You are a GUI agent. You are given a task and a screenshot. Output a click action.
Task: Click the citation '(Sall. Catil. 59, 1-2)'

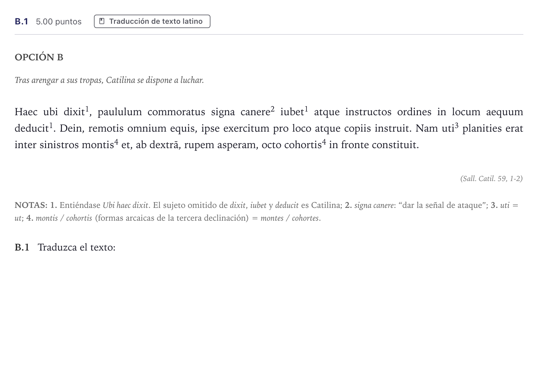coord(491,179)
